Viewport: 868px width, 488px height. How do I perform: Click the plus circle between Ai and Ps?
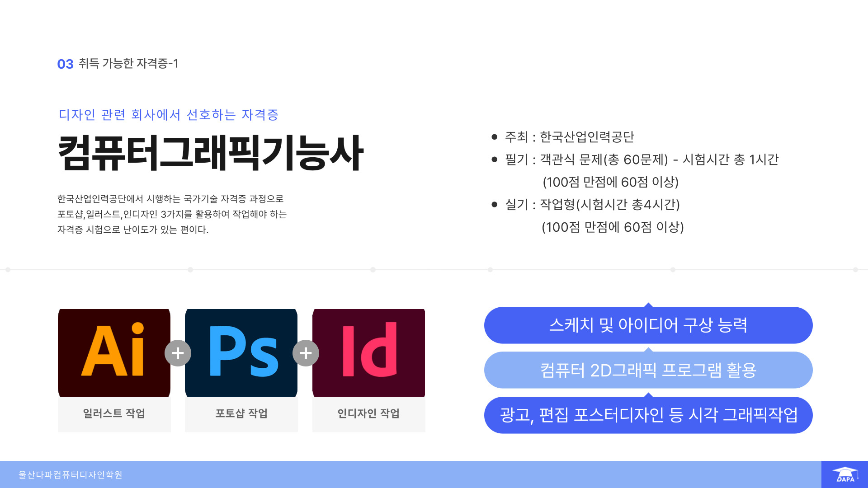pos(178,353)
